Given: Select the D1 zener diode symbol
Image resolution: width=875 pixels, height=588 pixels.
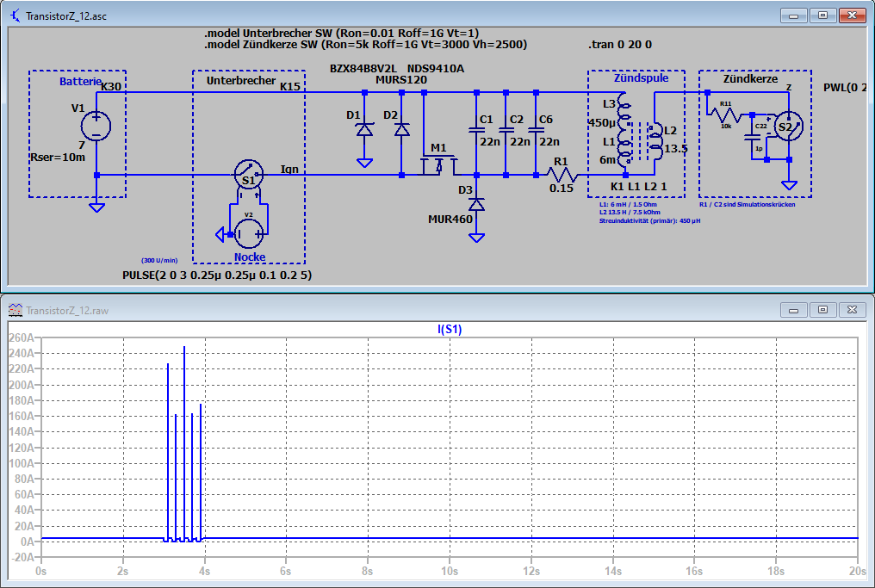Looking at the screenshot, I should point(364,130).
